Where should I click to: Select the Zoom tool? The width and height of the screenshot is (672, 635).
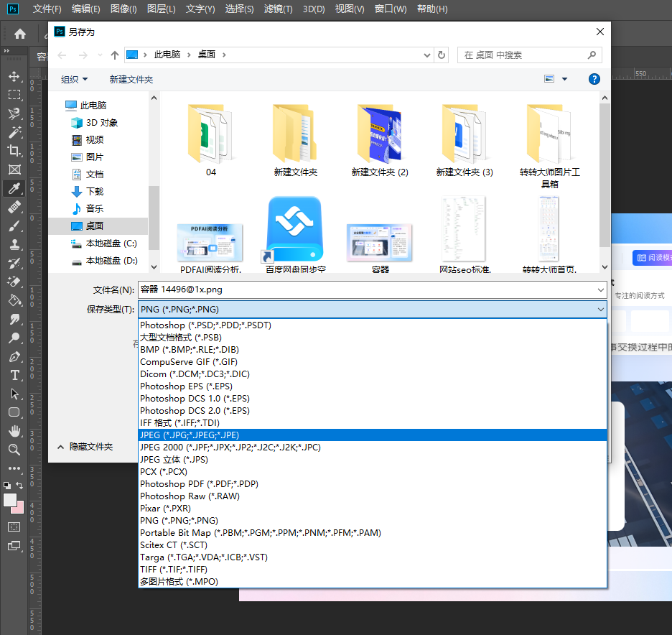(14, 450)
